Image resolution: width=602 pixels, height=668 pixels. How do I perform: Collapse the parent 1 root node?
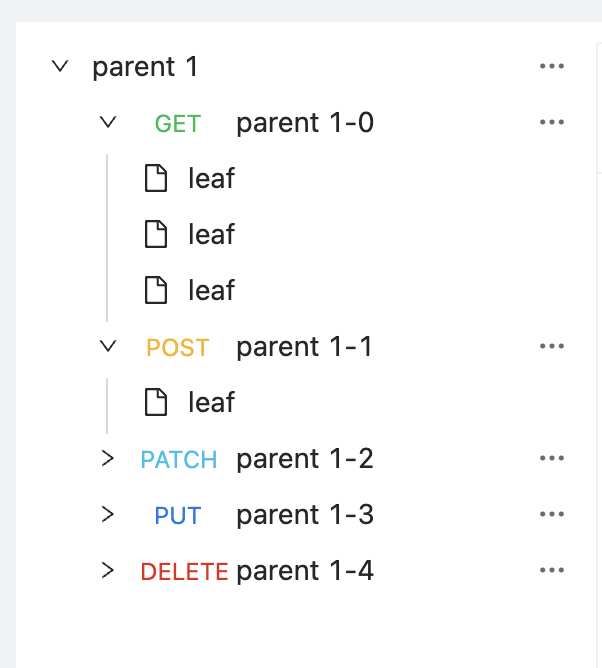pyautogui.click(x=60, y=66)
